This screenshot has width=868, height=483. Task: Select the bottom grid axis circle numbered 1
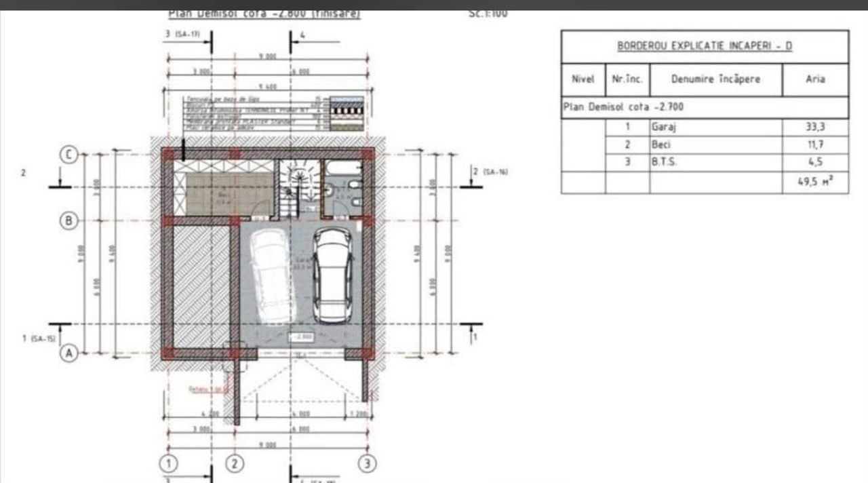(x=167, y=464)
